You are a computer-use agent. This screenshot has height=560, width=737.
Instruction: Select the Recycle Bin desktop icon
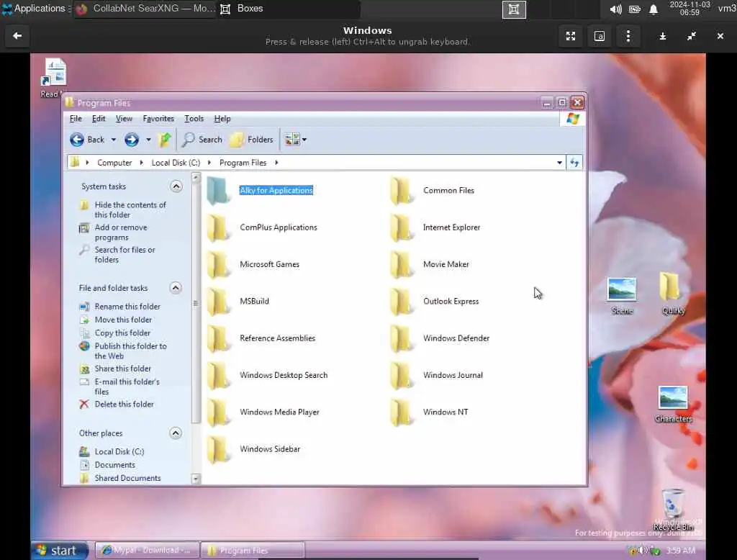673,505
